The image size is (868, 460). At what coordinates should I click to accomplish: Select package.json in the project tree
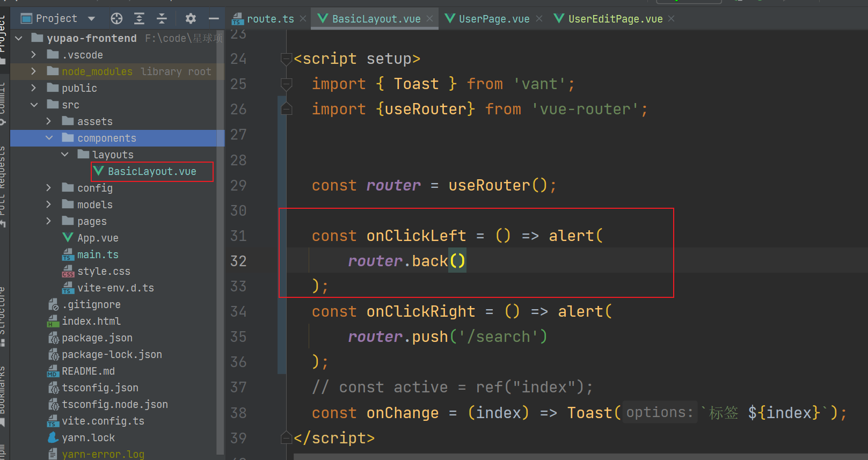(97, 338)
